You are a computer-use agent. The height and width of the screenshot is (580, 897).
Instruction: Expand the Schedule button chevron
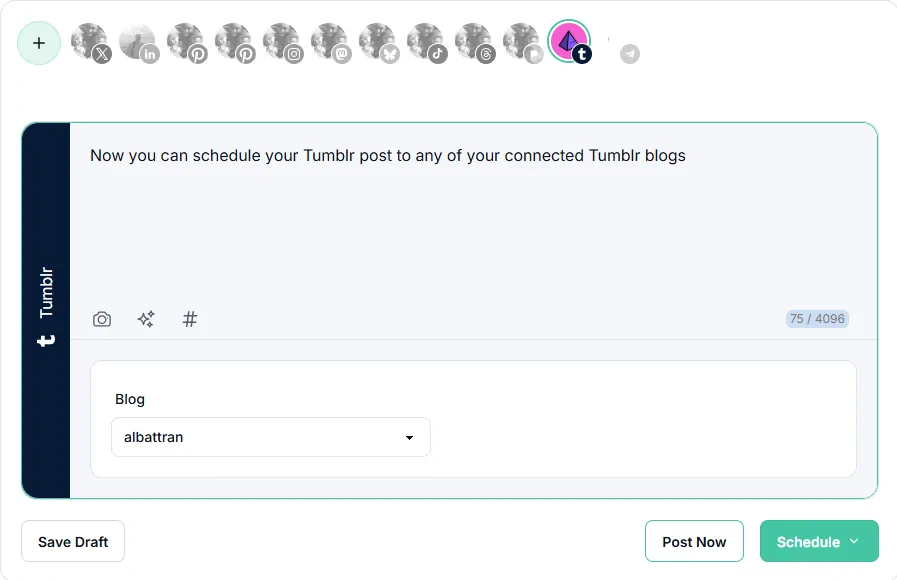pos(854,541)
